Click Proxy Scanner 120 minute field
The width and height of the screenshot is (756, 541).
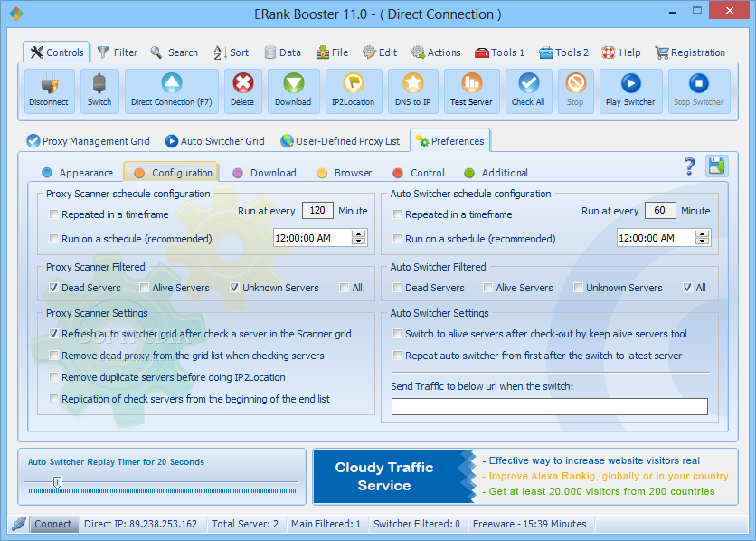317,210
